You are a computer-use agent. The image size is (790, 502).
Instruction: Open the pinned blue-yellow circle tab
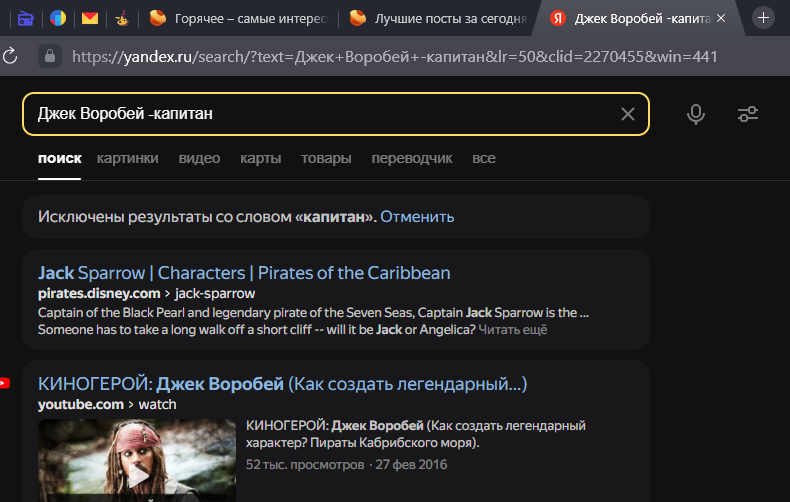tap(58, 19)
